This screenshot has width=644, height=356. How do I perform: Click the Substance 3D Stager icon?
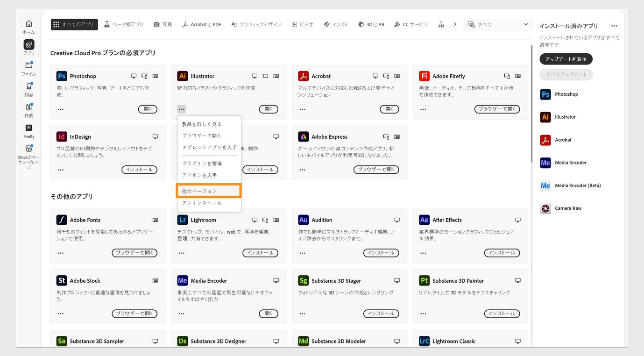(304, 281)
